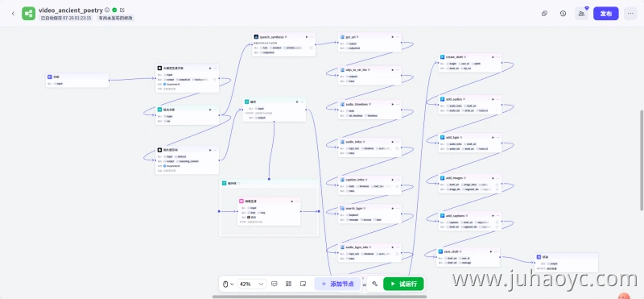Open the version history clock icon
Image resolution: width=644 pixels, height=299 pixels.
[x=563, y=14]
